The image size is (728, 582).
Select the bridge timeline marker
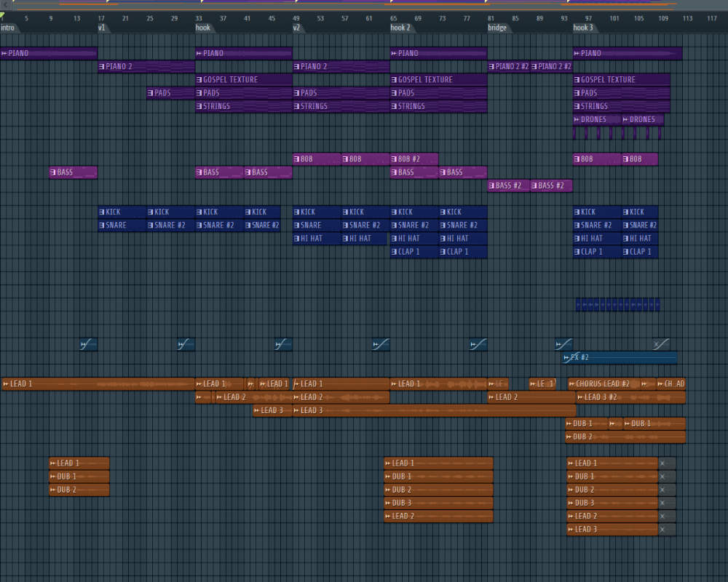497,28
